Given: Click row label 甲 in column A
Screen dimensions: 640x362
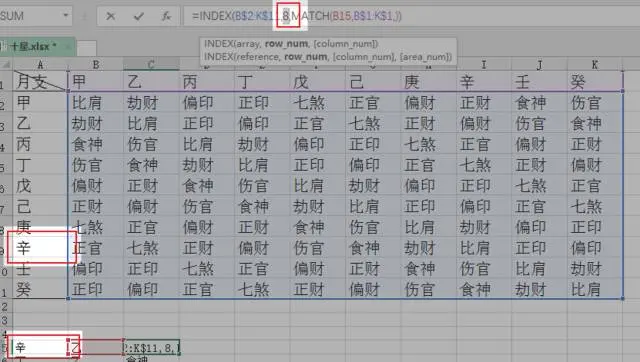Looking at the screenshot, I should 40,102.
